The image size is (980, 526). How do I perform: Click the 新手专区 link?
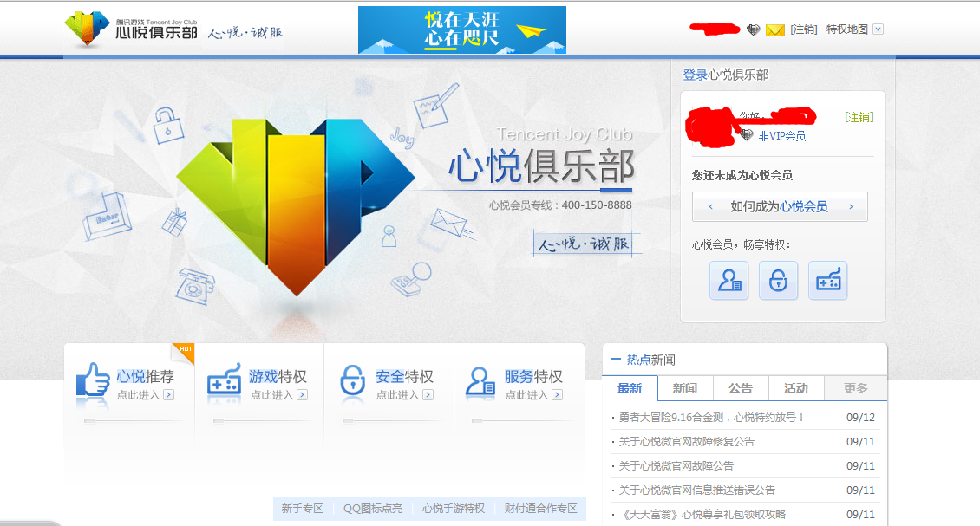pos(303,509)
